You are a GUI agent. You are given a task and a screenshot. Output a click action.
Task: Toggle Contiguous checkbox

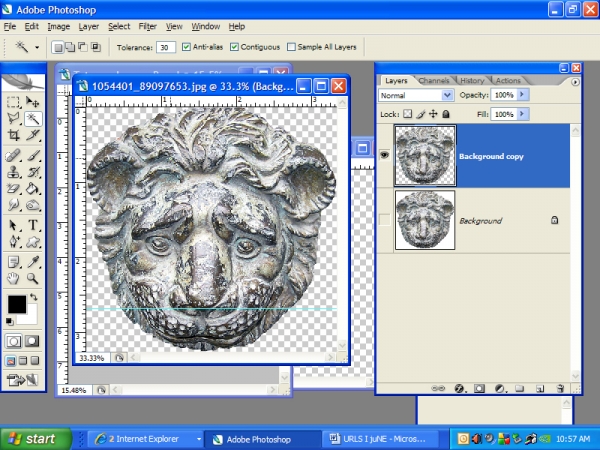[x=234, y=47]
